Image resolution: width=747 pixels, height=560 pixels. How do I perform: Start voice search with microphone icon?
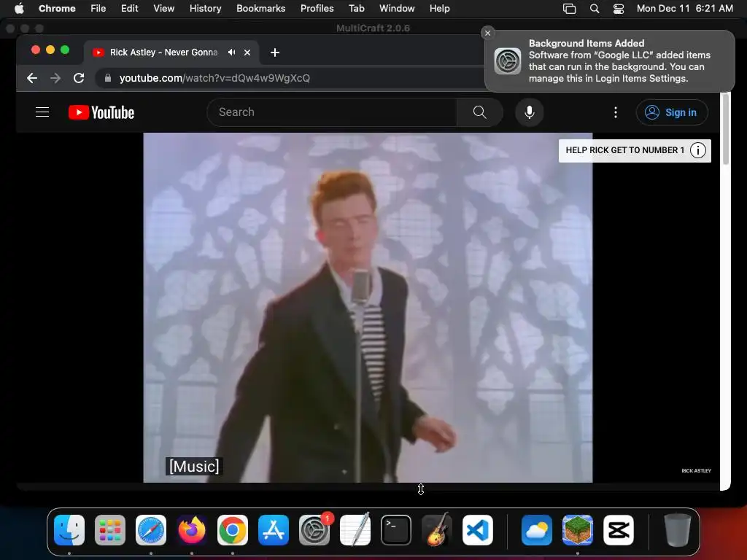pyautogui.click(x=530, y=112)
